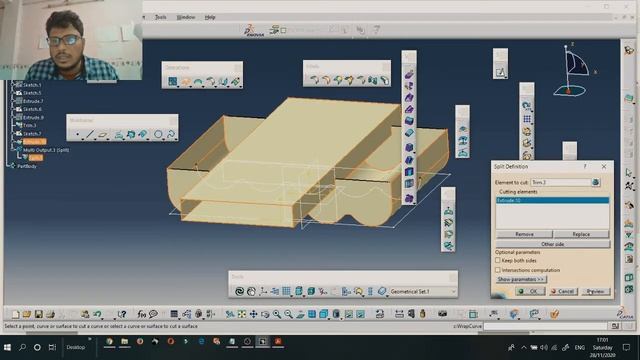Click the Print icon
This screenshot has height=360, width=640.
click(x=50, y=314)
